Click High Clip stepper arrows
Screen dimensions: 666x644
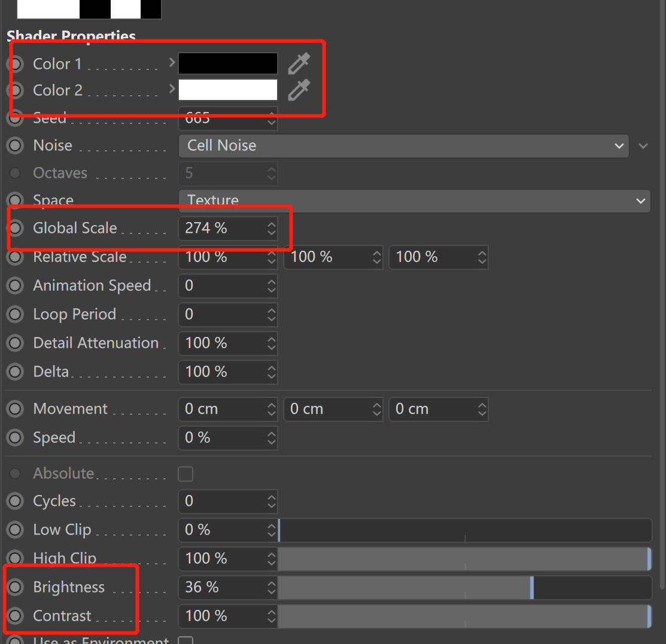[x=272, y=559]
